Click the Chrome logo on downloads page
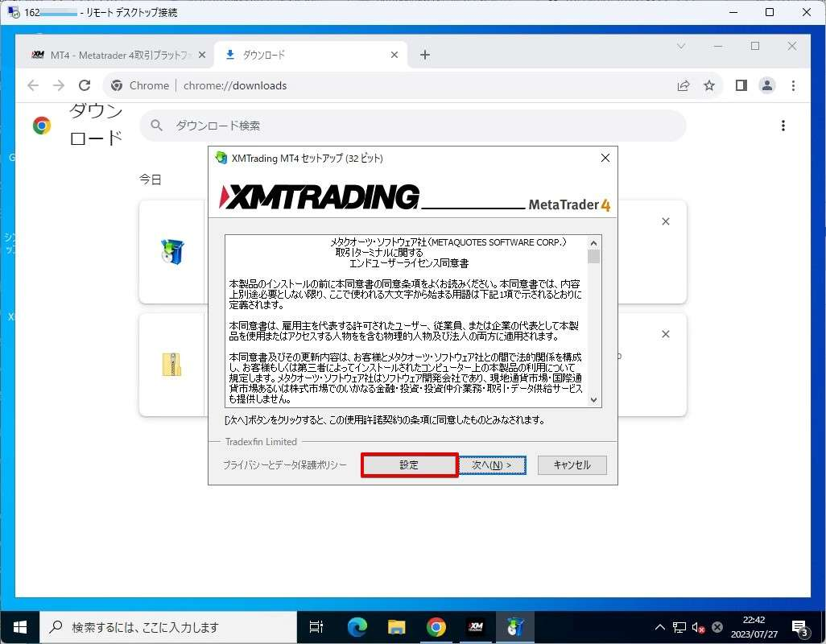Image resolution: width=826 pixels, height=644 pixels. (42, 126)
